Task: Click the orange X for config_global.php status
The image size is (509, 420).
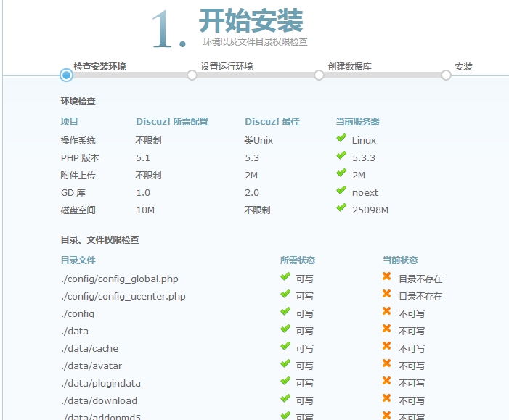Action: (x=386, y=276)
